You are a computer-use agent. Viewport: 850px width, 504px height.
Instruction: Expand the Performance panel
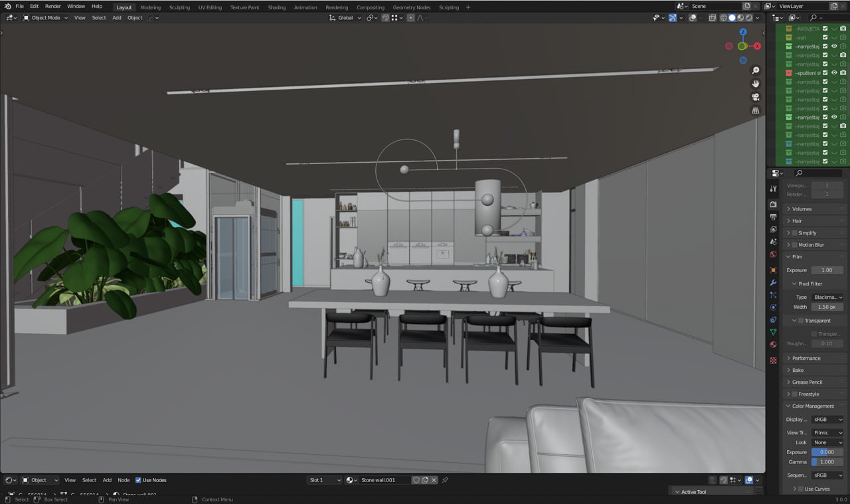806,359
